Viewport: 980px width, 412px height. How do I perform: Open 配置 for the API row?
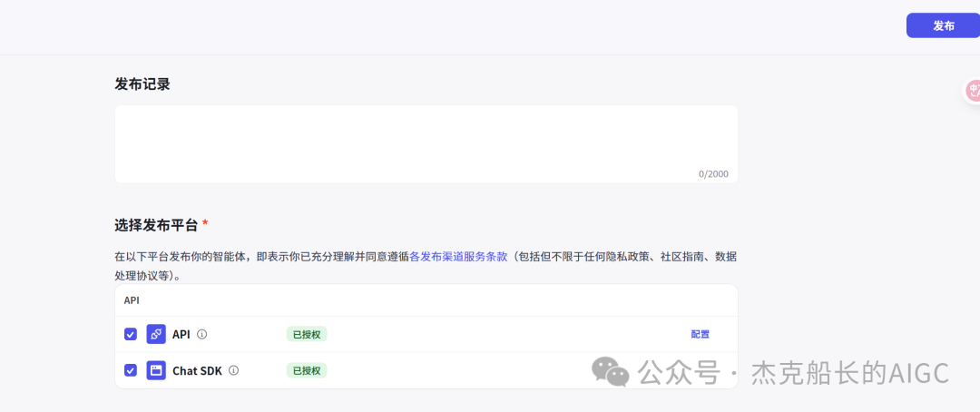point(700,335)
